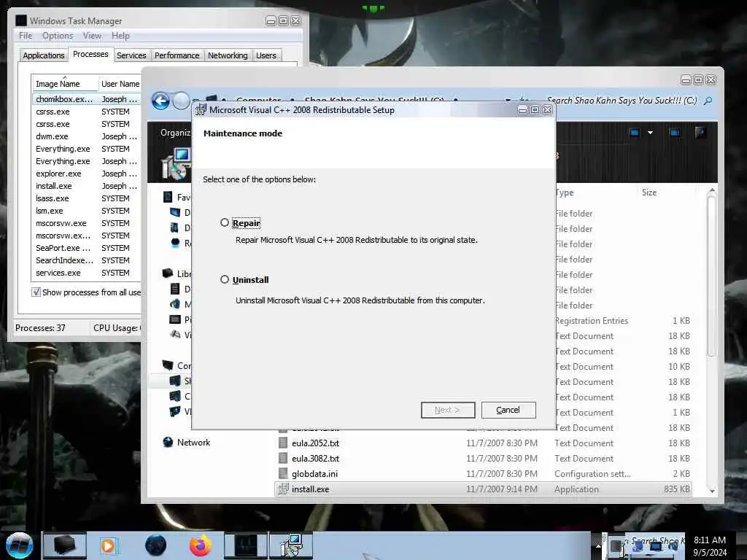Select the services.exe process
The height and width of the screenshot is (560, 747).
(x=87, y=273)
